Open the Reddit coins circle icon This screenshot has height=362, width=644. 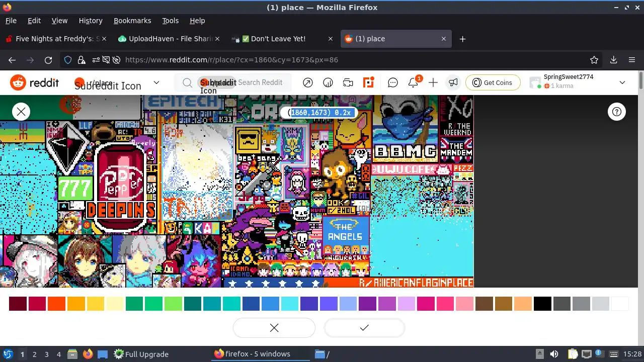pyautogui.click(x=328, y=82)
